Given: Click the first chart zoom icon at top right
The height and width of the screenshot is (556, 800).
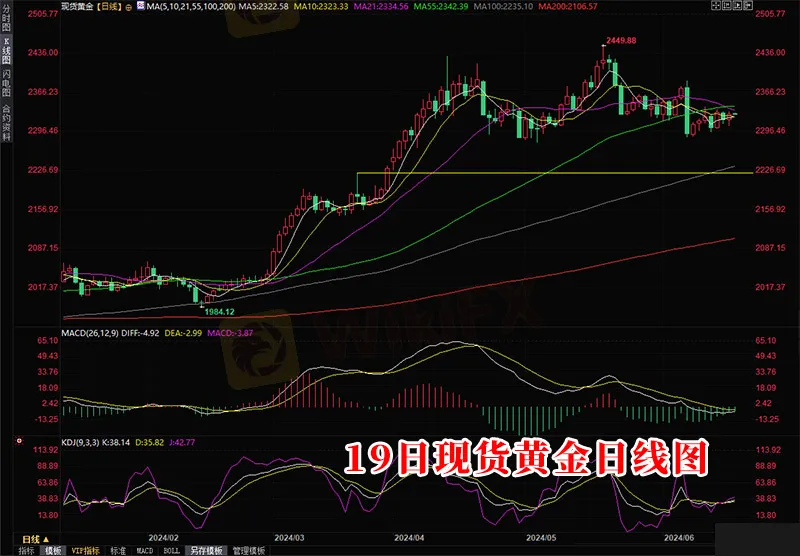Looking at the screenshot, I should click(x=716, y=6).
